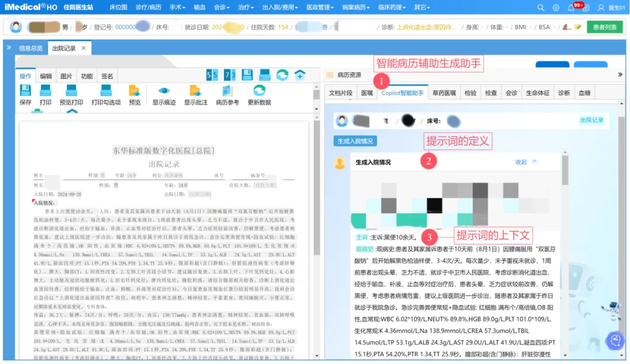
Task: Click the 生成入院情况 button
Action: 355,141
